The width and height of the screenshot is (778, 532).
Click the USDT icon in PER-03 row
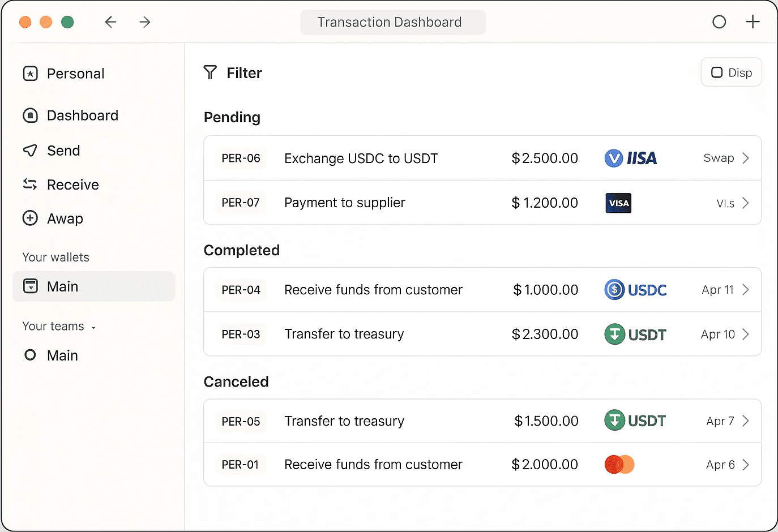point(614,334)
